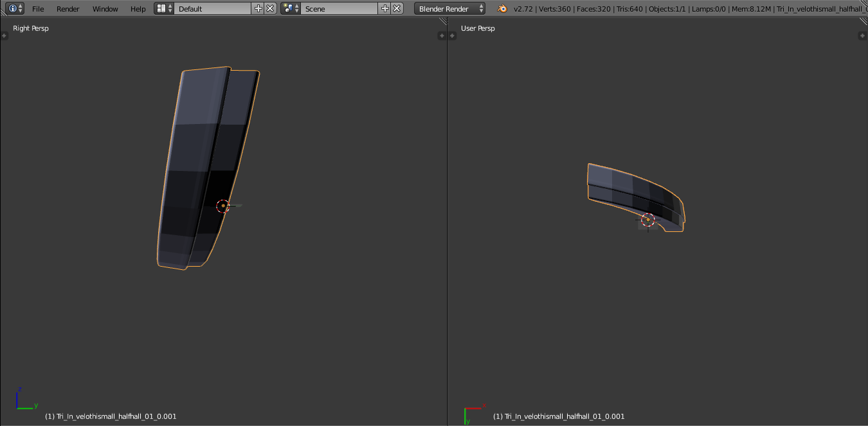Viewport: 868px width, 426px height.
Task: Click the Blender logo icon
Action: point(502,8)
